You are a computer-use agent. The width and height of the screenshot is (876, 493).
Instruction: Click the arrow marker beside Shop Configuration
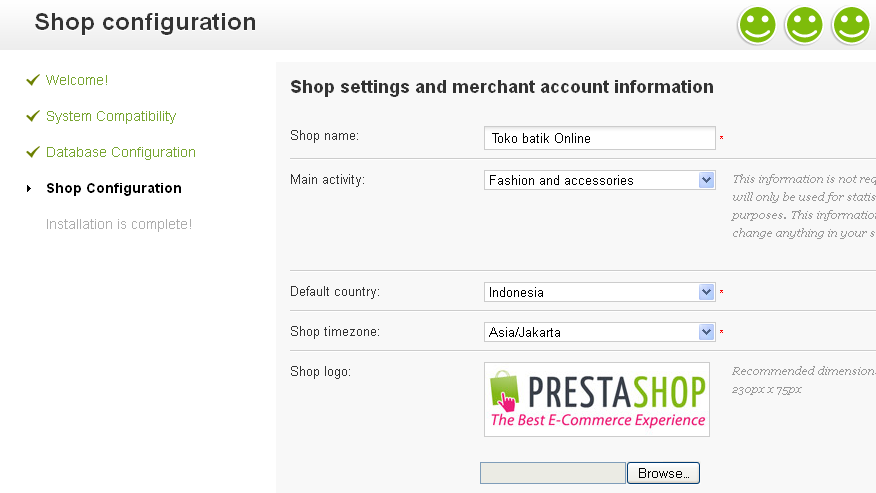click(29, 188)
